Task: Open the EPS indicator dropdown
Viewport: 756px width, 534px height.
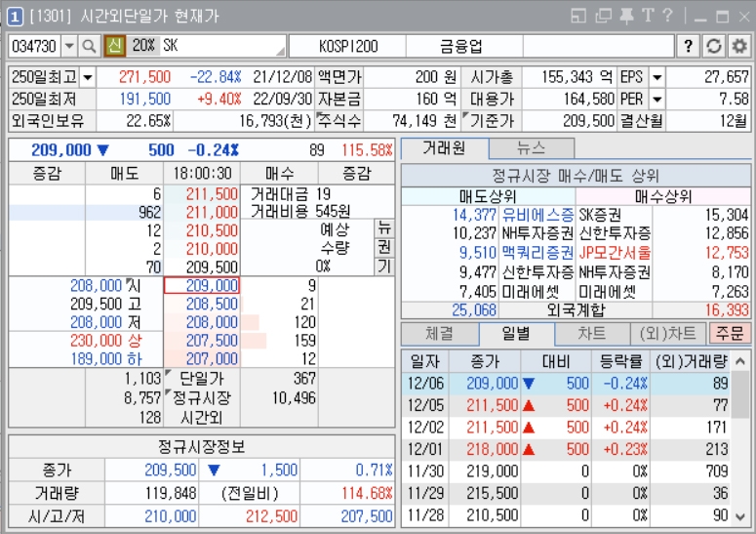Action: click(657, 77)
